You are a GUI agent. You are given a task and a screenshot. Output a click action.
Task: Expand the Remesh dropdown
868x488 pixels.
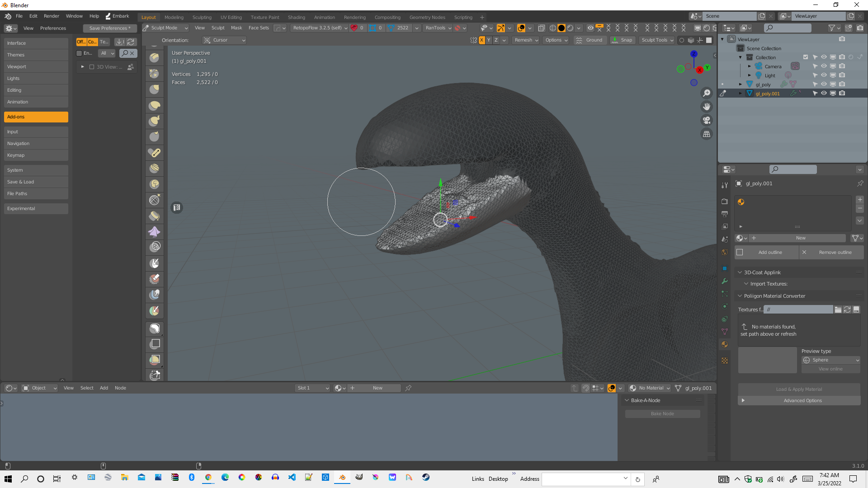(x=526, y=40)
